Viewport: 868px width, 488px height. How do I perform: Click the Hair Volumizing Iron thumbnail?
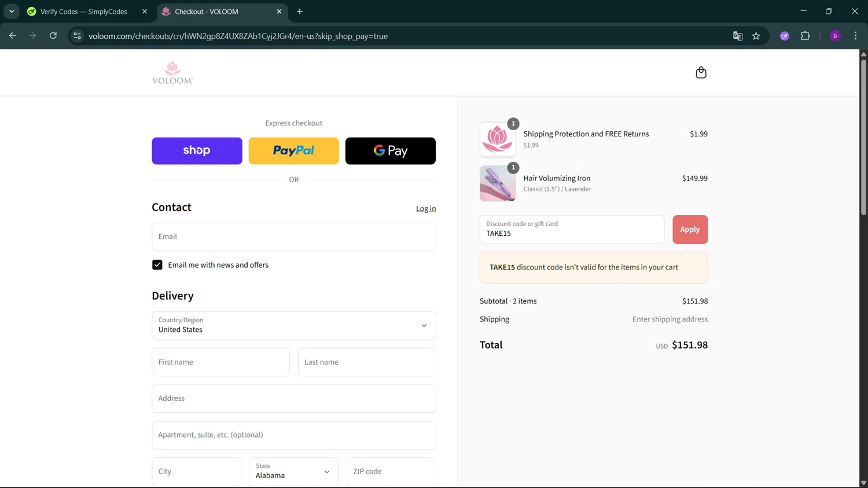coord(498,183)
